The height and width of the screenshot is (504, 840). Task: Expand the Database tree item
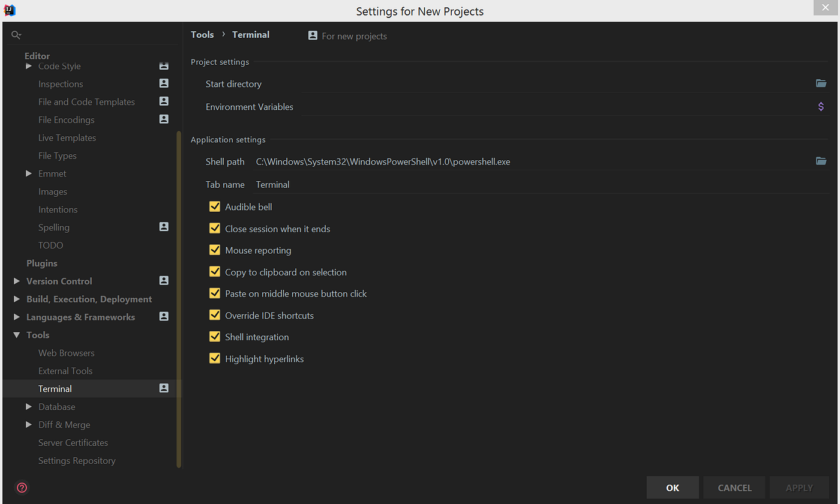coord(29,406)
